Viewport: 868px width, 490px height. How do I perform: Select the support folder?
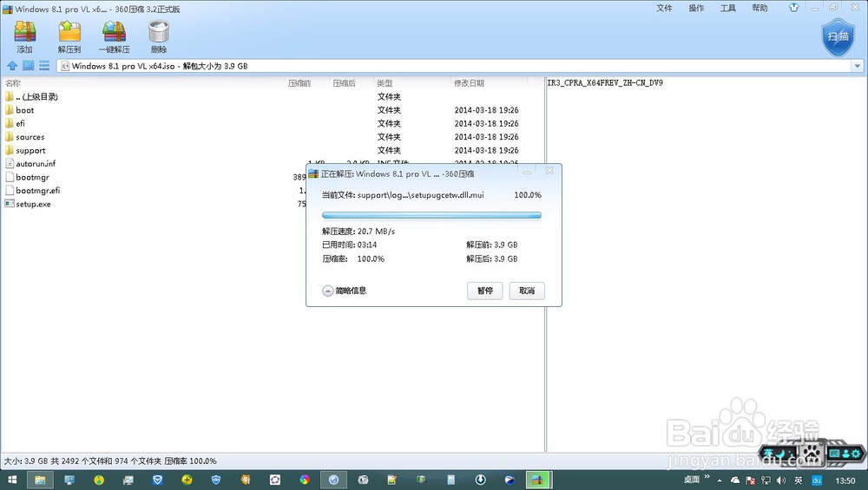(x=25, y=150)
